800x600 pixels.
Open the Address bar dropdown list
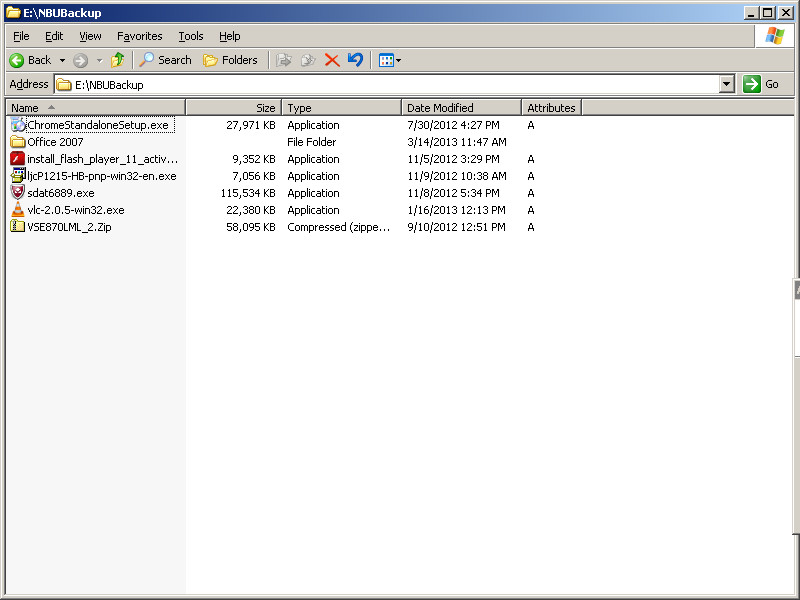tap(727, 84)
